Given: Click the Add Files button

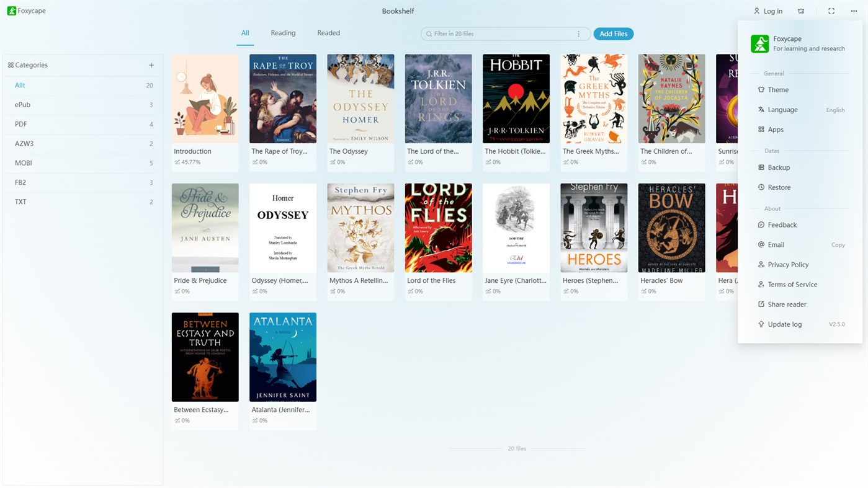Looking at the screenshot, I should (x=613, y=33).
